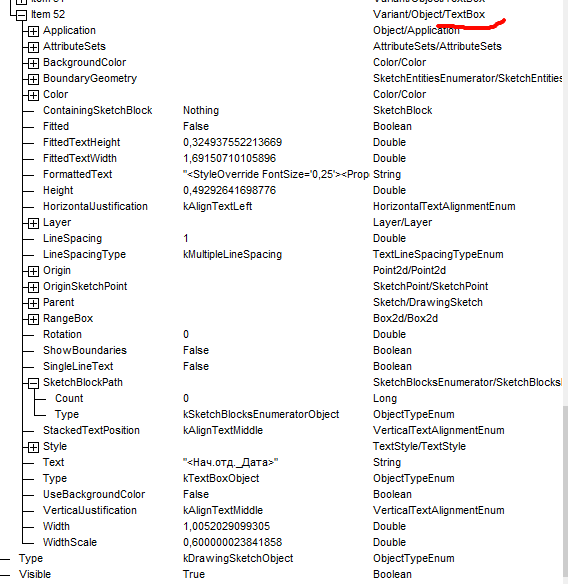Viewport: 568px width, 584px height.
Task: Select the SingleLineText property
Action: [x=78, y=367]
